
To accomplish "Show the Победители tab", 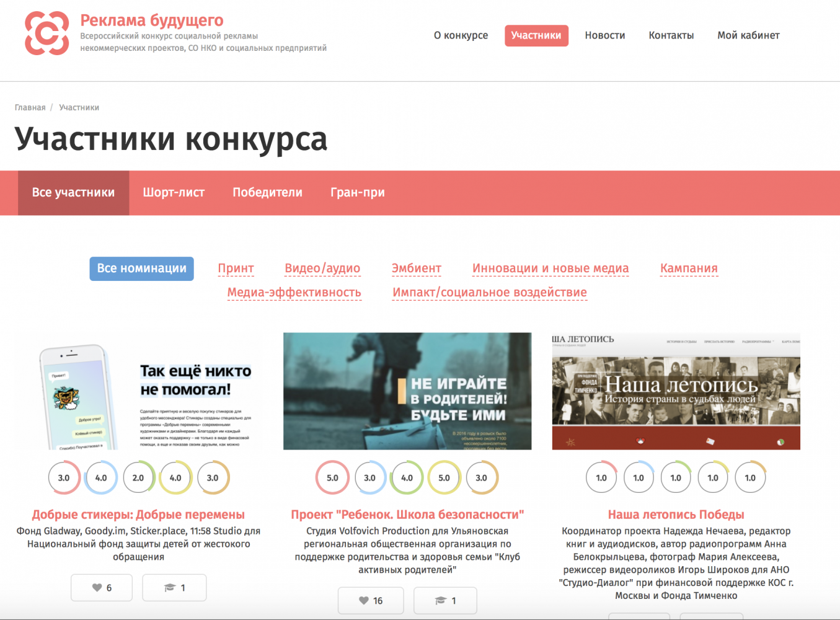I will [267, 193].
